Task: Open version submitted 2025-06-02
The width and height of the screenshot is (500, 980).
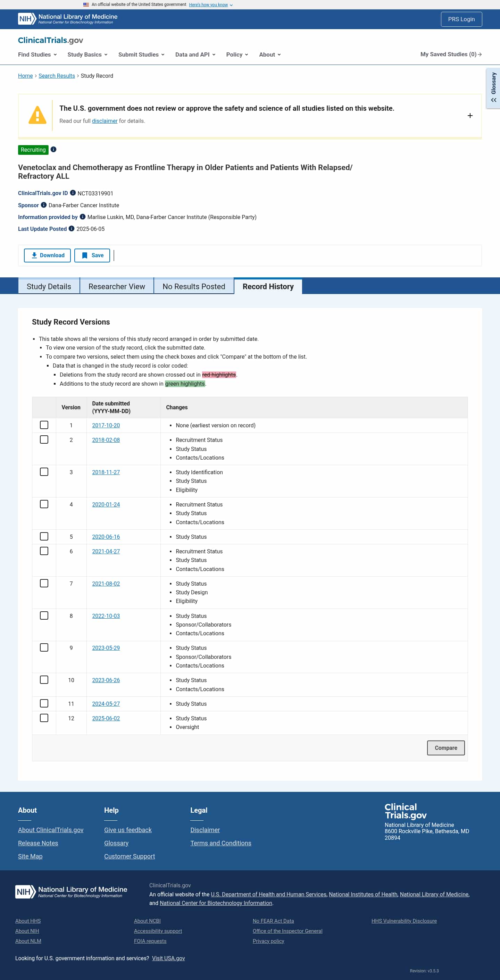Action: [106, 718]
